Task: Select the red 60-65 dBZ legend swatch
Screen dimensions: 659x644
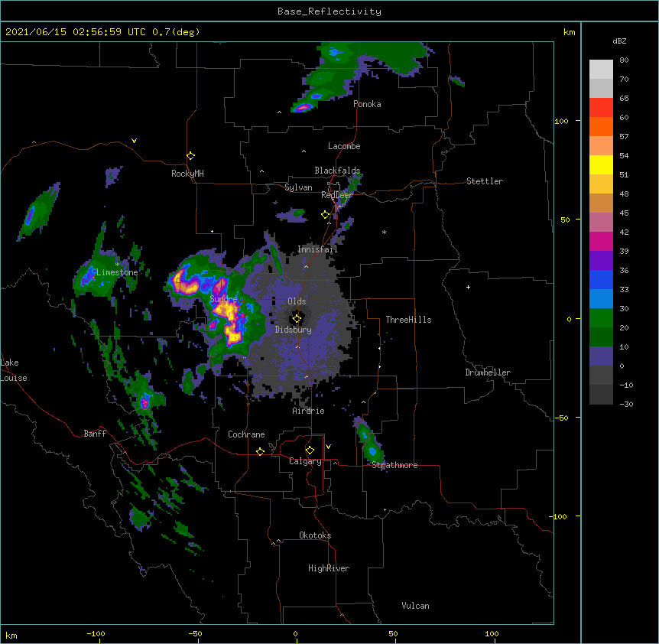Action: tap(601, 108)
